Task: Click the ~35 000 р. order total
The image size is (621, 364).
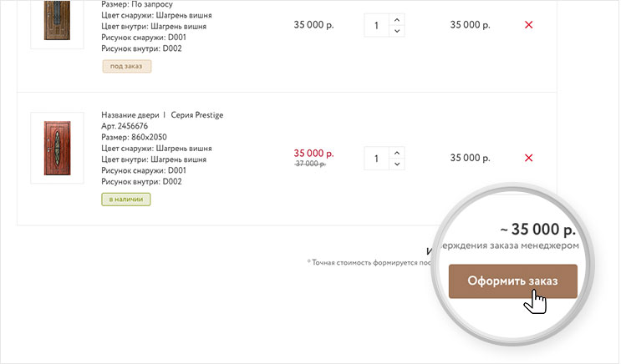Action: (537, 229)
